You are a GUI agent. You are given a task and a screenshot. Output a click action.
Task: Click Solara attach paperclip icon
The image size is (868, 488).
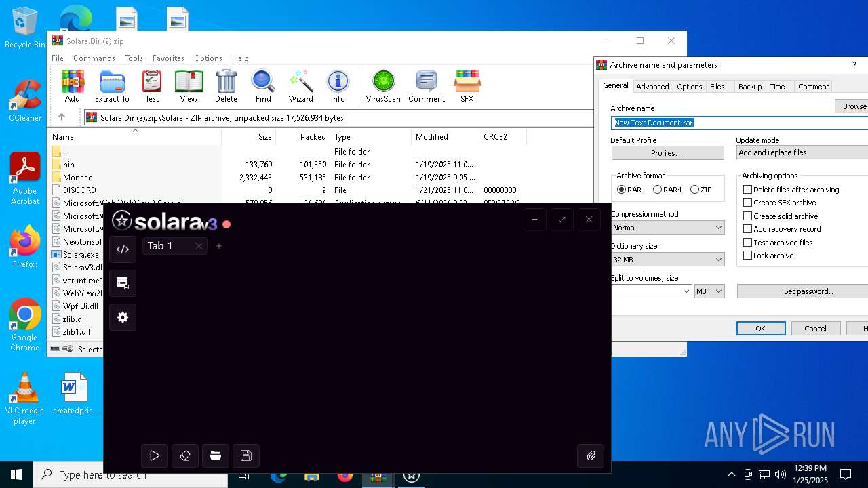coord(591,456)
